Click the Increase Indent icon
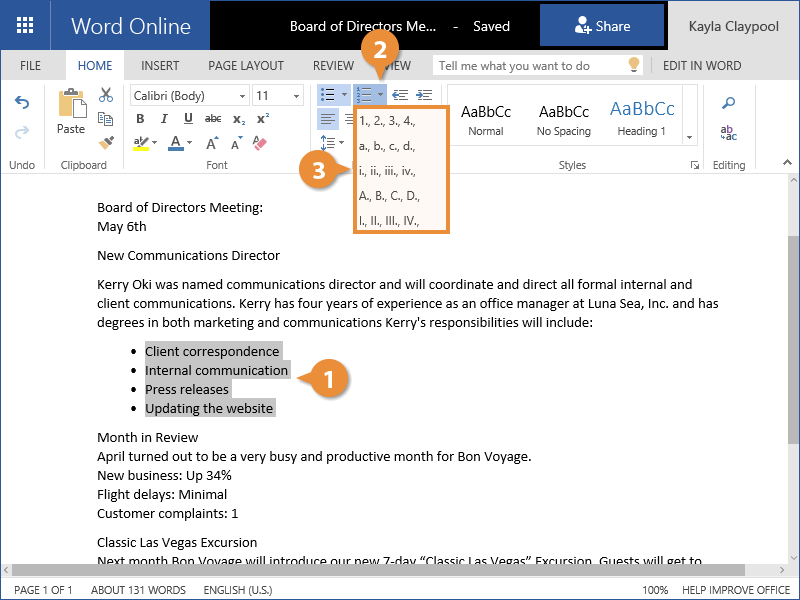 pyautogui.click(x=424, y=95)
